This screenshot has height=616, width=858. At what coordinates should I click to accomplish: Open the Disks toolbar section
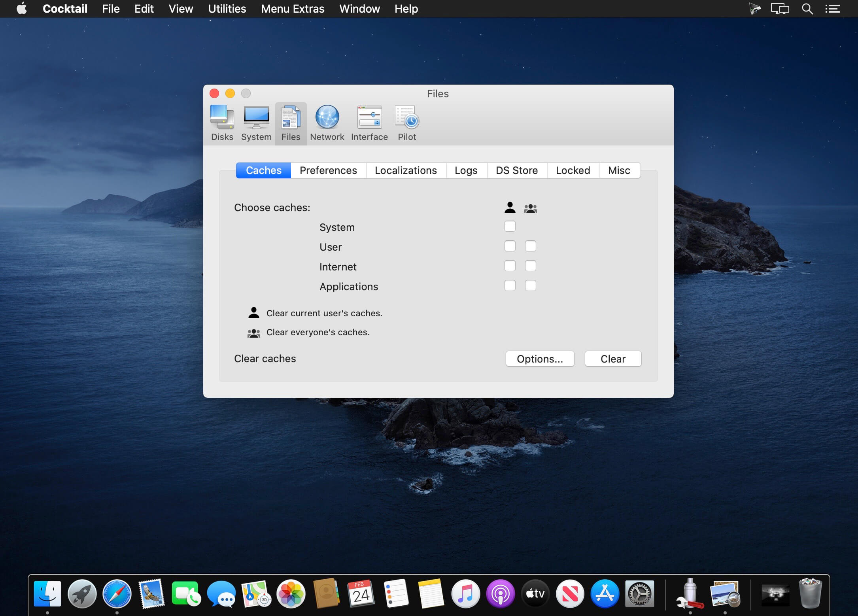pos(222,123)
